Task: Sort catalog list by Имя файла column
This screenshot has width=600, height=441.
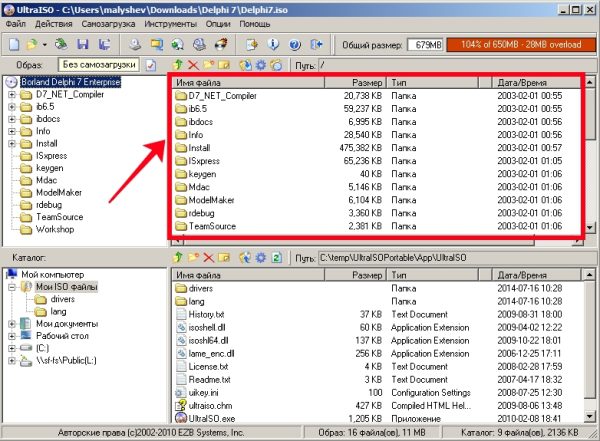Action: 248,275
